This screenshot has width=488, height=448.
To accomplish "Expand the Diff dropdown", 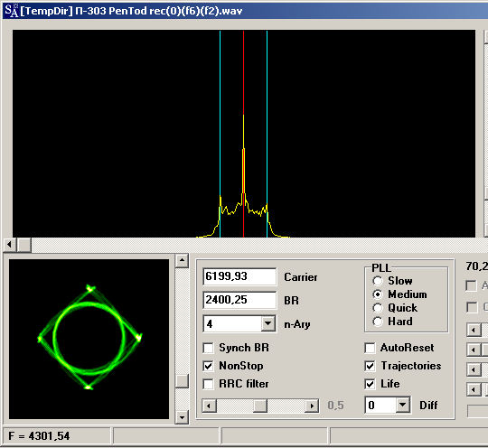I will 403,405.
